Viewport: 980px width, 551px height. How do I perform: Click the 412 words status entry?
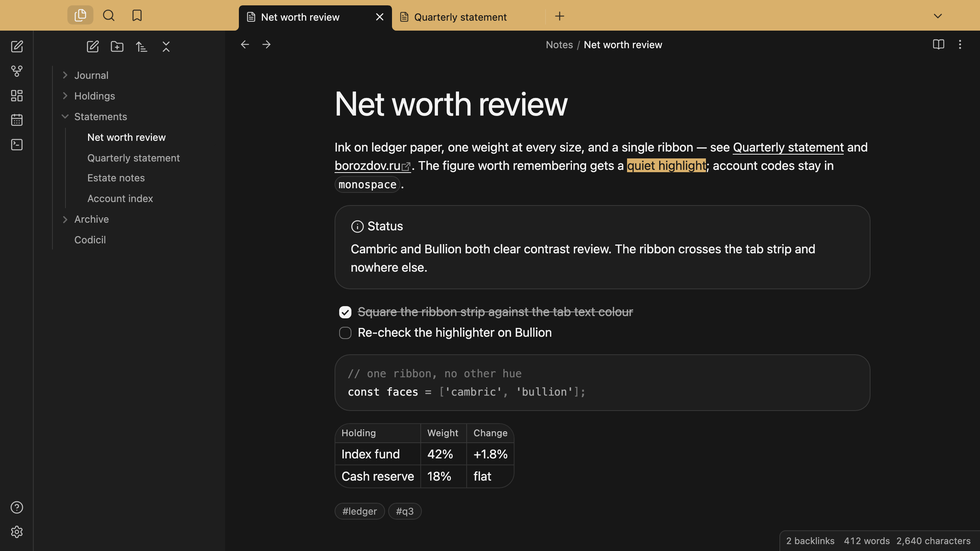pos(867,541)
